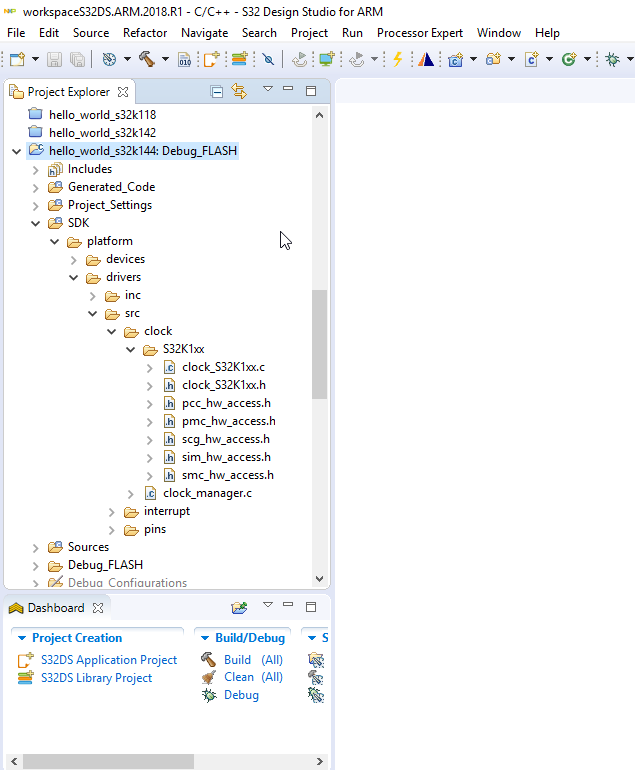Click the blue and orange triangle toolbar icon
The height and width of the screenshot is (770, 635).
click(426, 59)
